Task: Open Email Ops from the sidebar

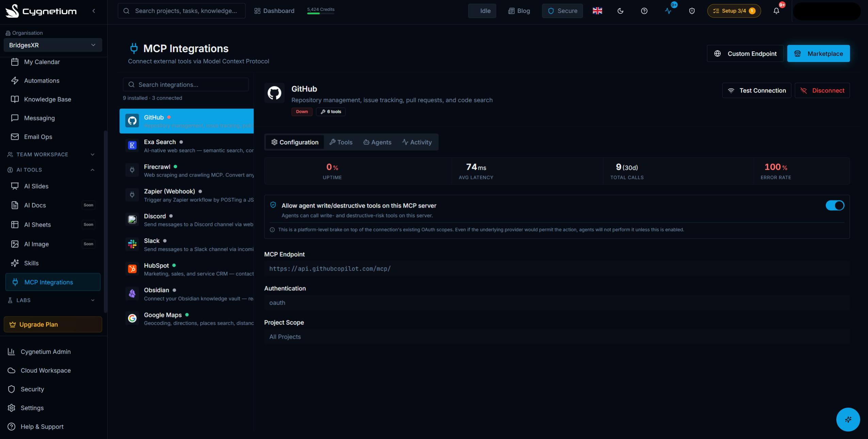Action: pyautogui.click(x=53, y=137)
